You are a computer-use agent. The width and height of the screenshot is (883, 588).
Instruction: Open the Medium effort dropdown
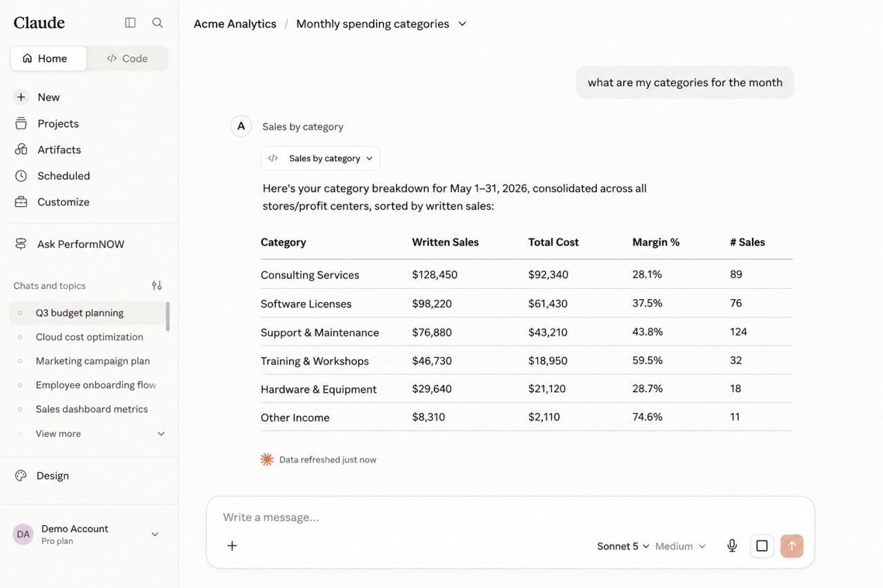[x=680, y=546]
